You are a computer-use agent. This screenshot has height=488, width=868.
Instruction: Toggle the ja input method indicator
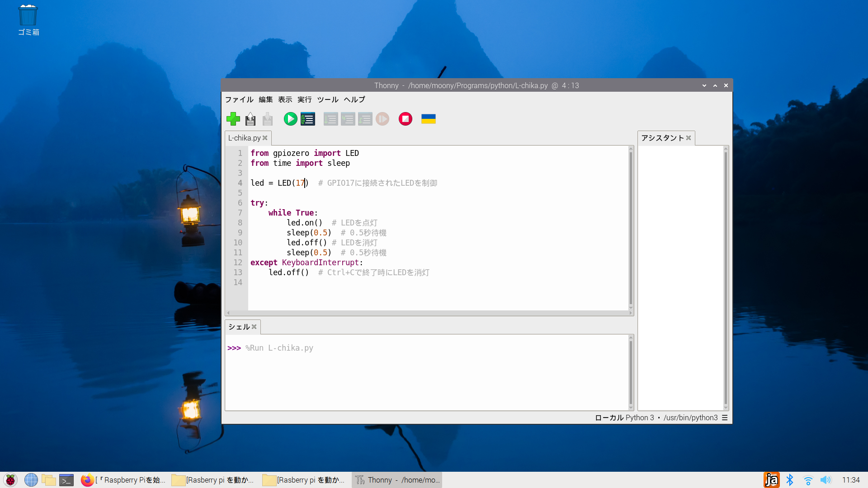[771, 480]
